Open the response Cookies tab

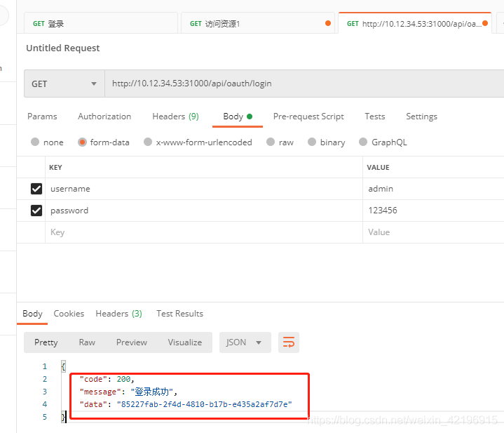point(69,314)
